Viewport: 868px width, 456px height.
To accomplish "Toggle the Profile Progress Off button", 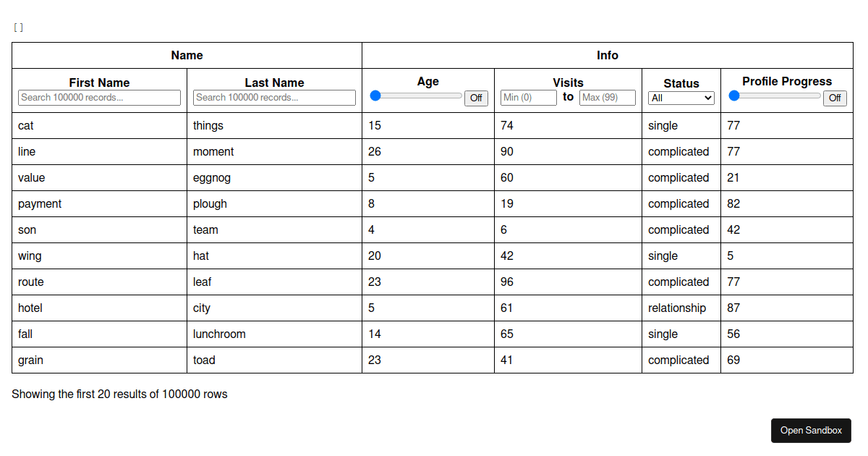I will point(835,98).
